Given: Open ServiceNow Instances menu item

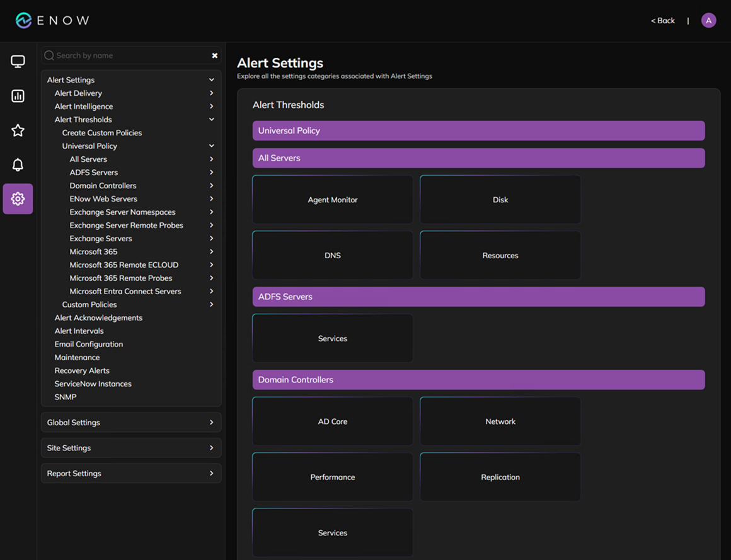Looking at the screenshot, I should click(93, 384).
